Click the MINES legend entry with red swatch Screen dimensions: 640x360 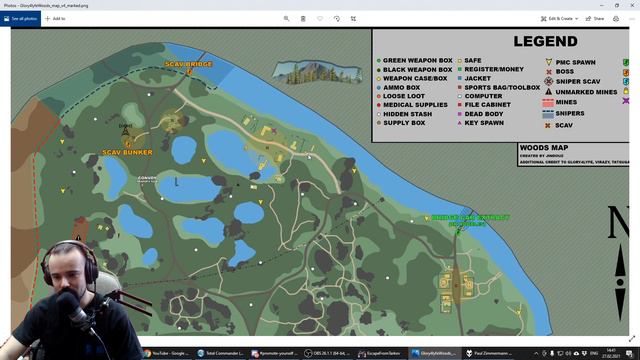(560, 102)
